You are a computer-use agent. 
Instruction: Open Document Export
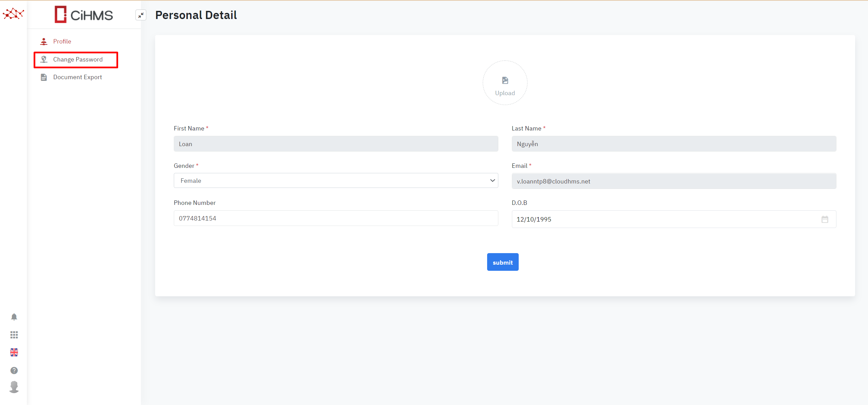pyautogui.click(x=77, y=77)
